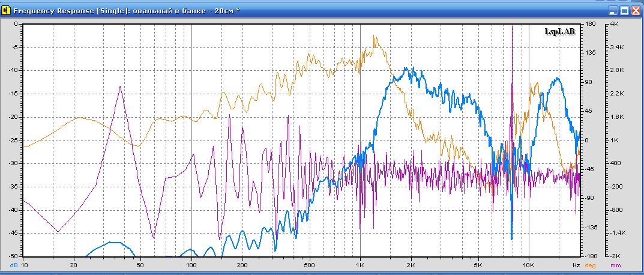Click the magenta mm axis label
The height and width of the screenshot is (275, 644).
[x=616, y=265]
